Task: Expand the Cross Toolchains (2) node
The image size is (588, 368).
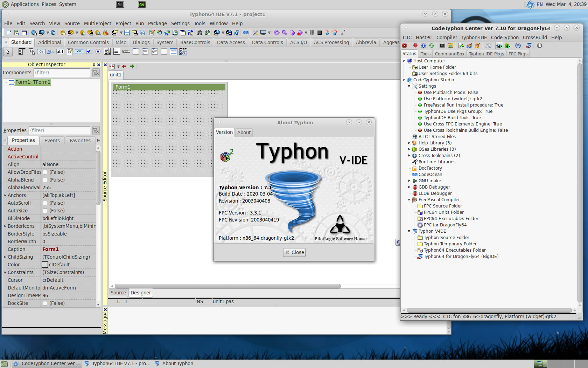Action: pyautogui.click(x=409, y=156)
